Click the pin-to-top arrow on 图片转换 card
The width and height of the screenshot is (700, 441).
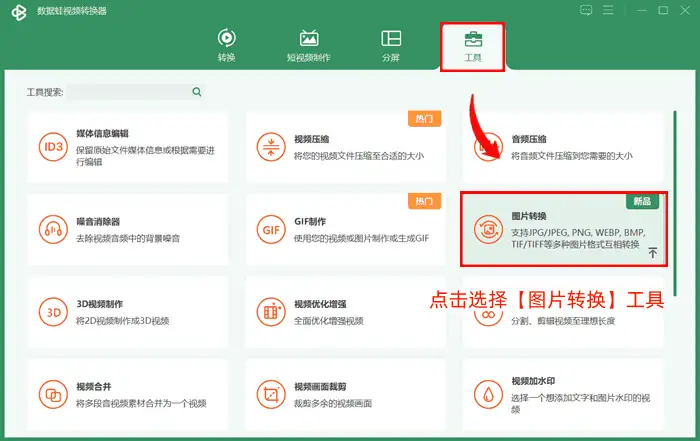click(653, 253)
